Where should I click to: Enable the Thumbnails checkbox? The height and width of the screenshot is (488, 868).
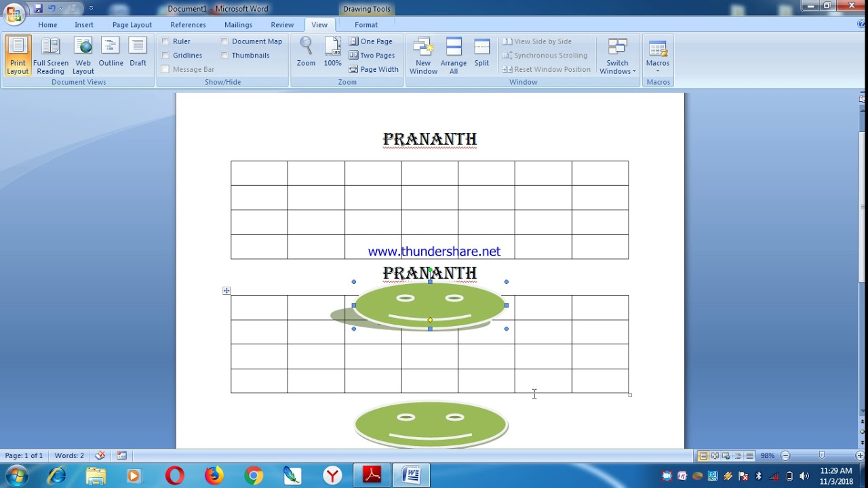click(x=224, y=56)
